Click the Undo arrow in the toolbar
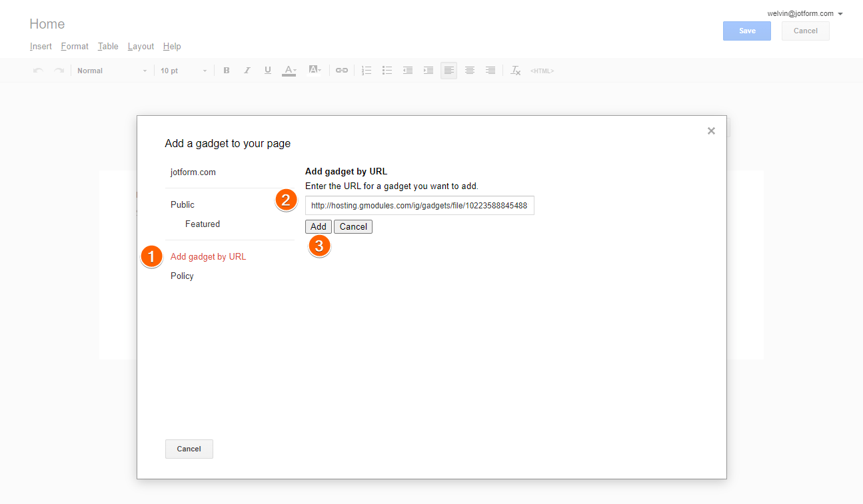This screenshot has height=504, width=863. click(x=38, y=71)
